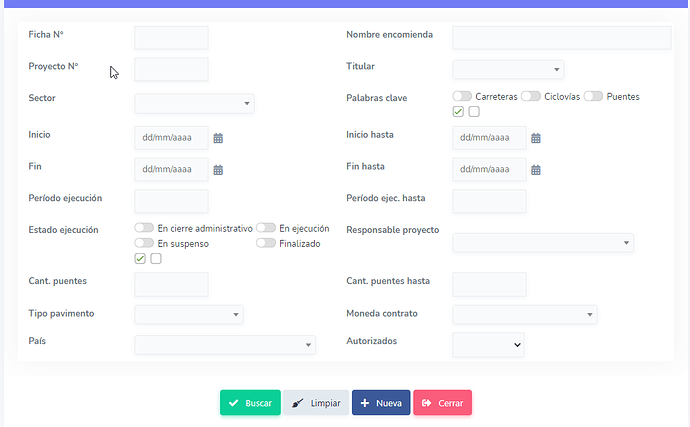Screen dimensions: 690x427
Task: Click the Fin hasta date input
Action: pos(489,169)
